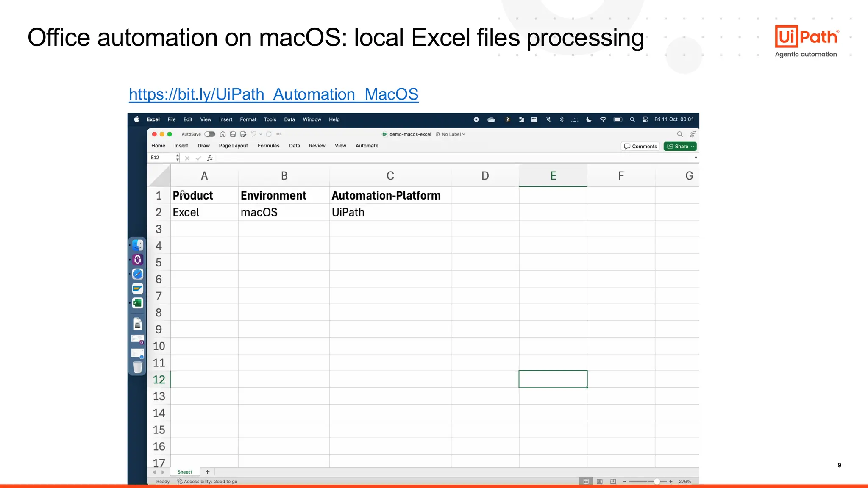
Task: Click the Save As icon with pencil
Action: [243, 134]
